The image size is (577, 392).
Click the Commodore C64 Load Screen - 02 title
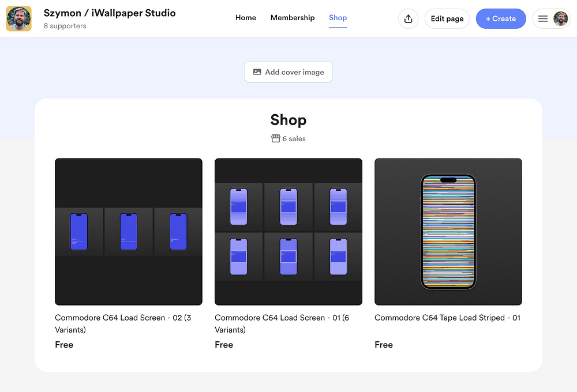[x=123, y=323]
